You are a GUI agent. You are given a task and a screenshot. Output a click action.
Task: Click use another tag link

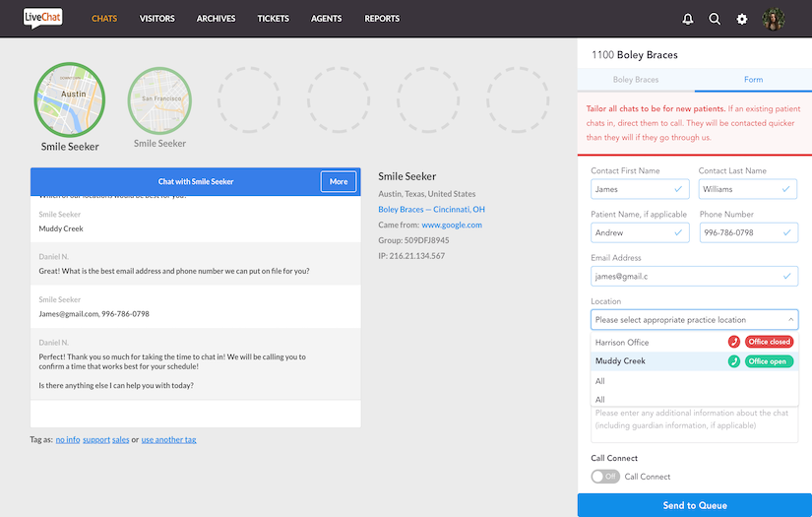click(x=169, y=440)
